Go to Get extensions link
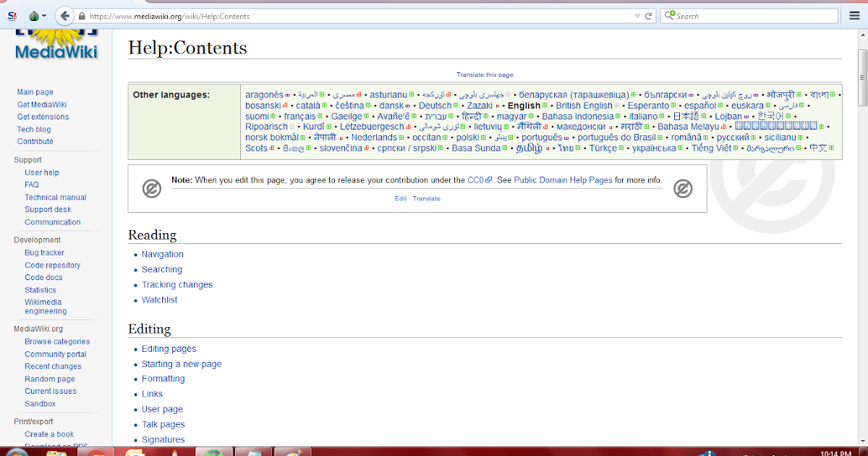 pyautogui.click(x=43, y=117)
